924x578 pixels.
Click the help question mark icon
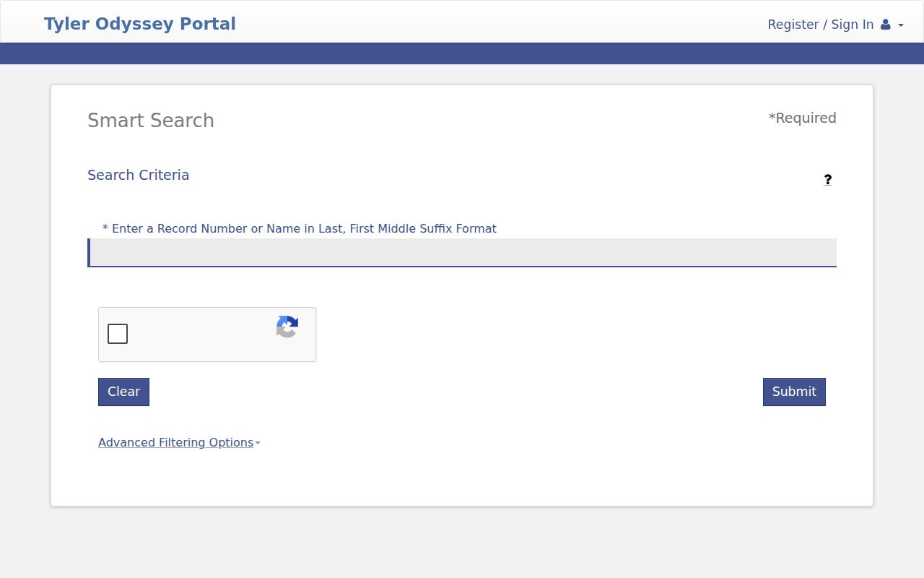tap(828, 179)
